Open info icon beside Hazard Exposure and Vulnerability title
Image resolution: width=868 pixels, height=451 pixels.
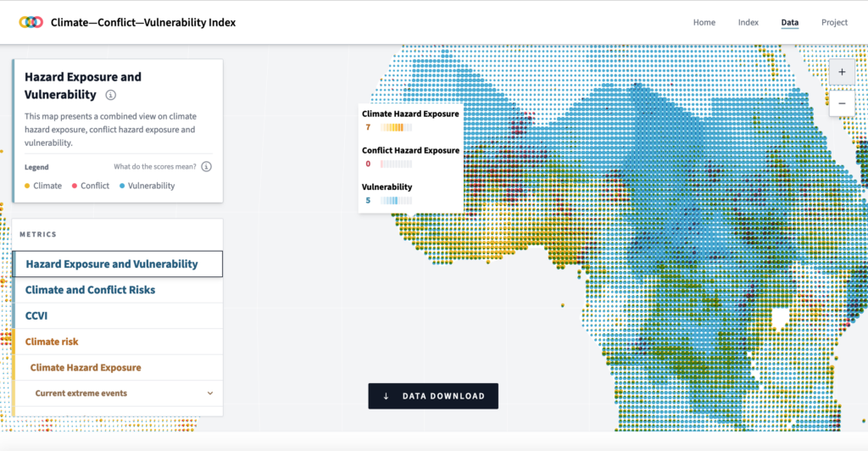pos(110,95)
